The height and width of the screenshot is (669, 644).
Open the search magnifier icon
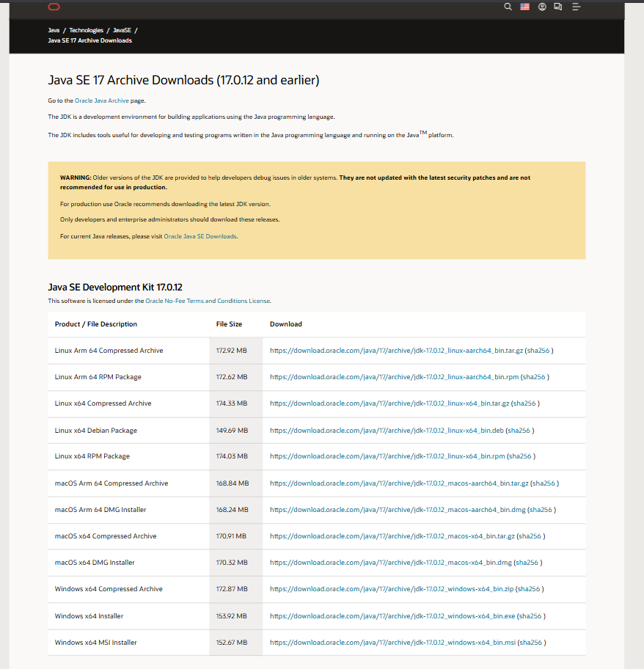(x=508, y=7)
